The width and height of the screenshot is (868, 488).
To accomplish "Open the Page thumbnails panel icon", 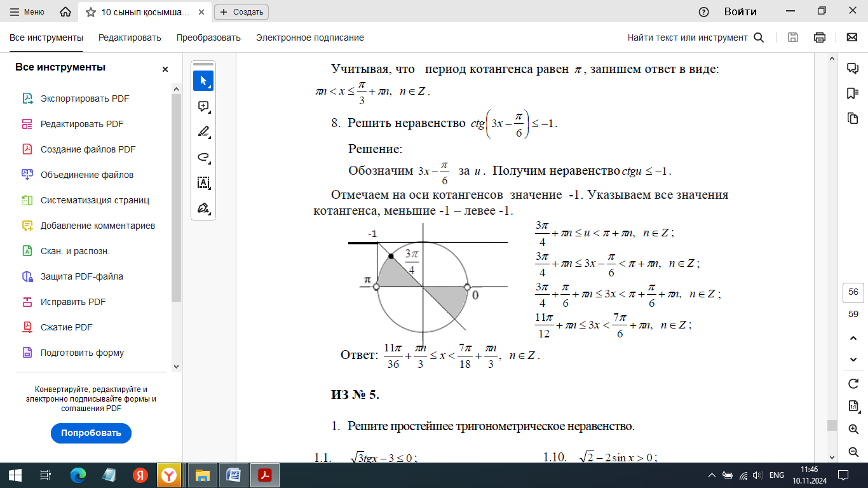I will point(853,118).
